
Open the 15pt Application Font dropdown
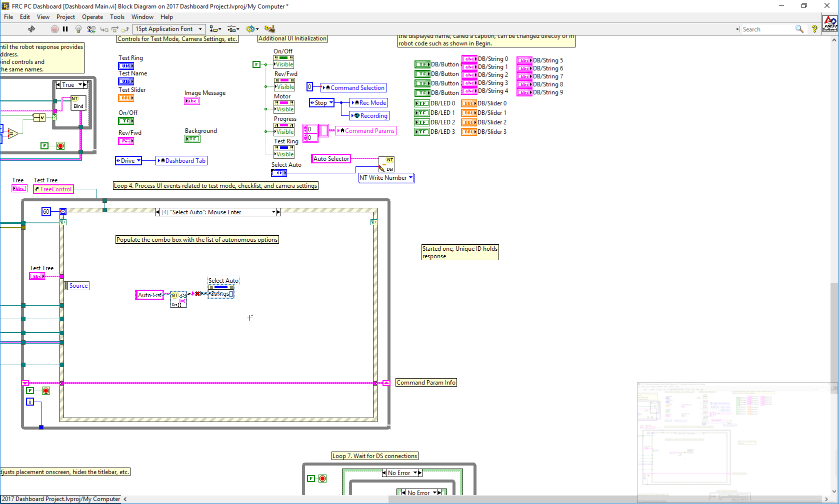[169, 29]
